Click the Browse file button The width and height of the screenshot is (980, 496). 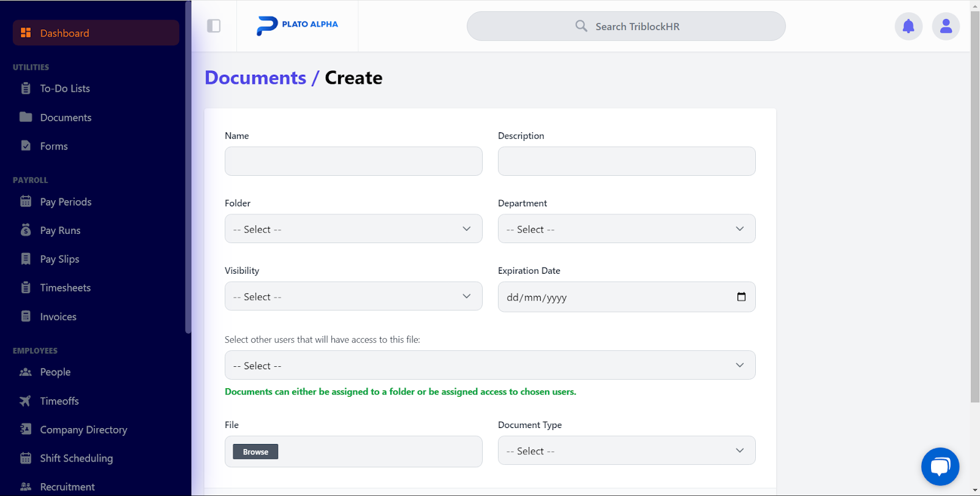click(255, 452)
